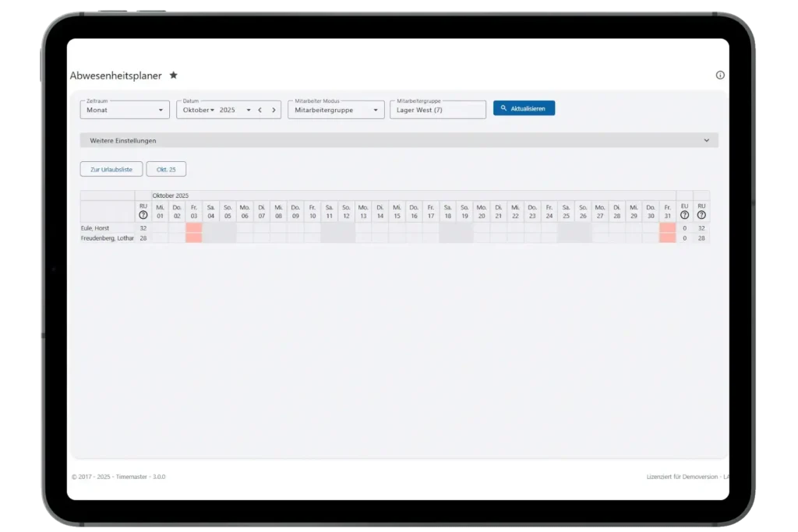
Task: Advance to next month with right arrow
Action: 274,110
